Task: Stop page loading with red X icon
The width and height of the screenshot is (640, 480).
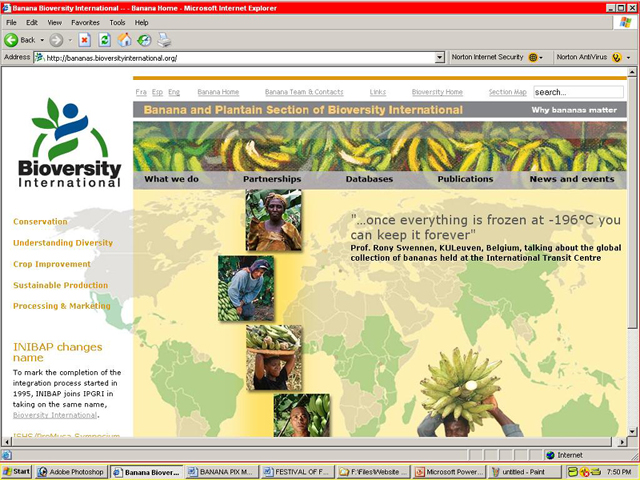Action: click(84, 40)
